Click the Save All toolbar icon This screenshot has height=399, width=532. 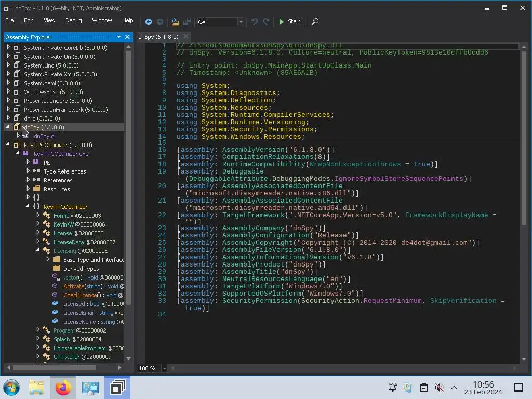coord(187,22)
